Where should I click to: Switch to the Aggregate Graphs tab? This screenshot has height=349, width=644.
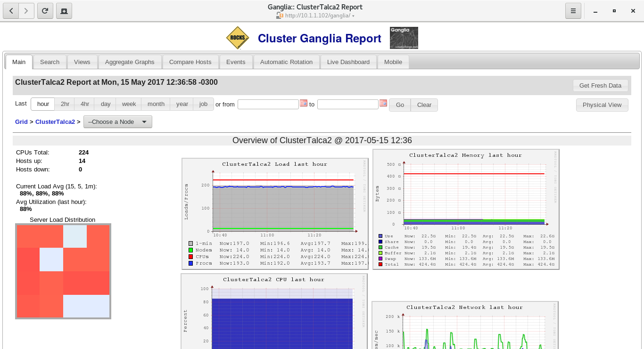[130, 62]
